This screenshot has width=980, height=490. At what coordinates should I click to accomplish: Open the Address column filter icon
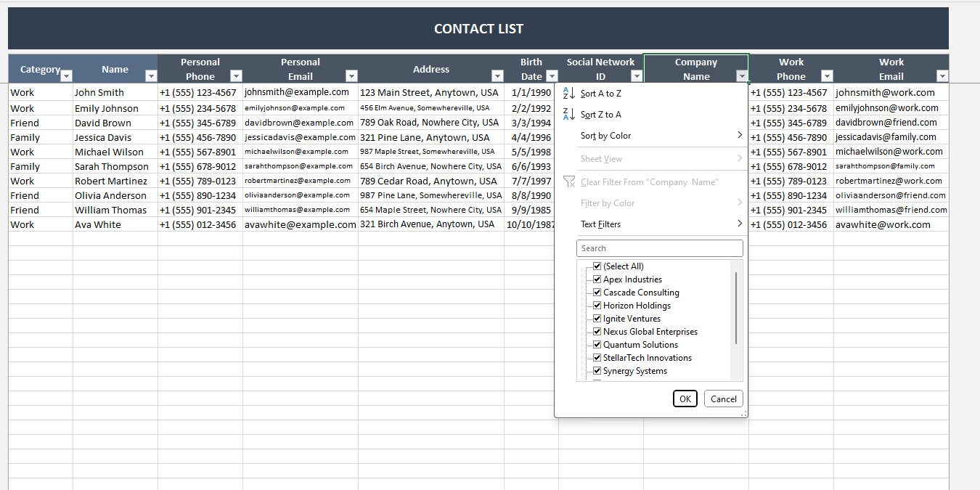[x=498, y=75]
